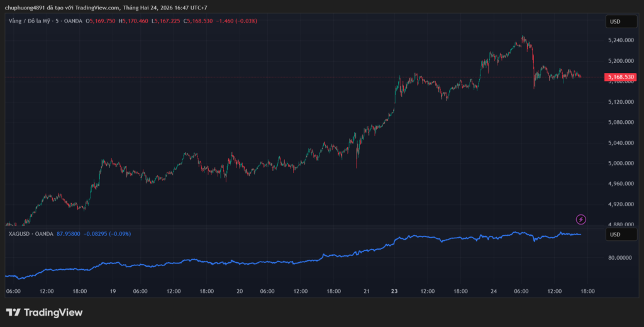This screenshot has width=644, height=327.
Task: Select the XAGUSD · OANDA legend label
Action: point(29,234)
